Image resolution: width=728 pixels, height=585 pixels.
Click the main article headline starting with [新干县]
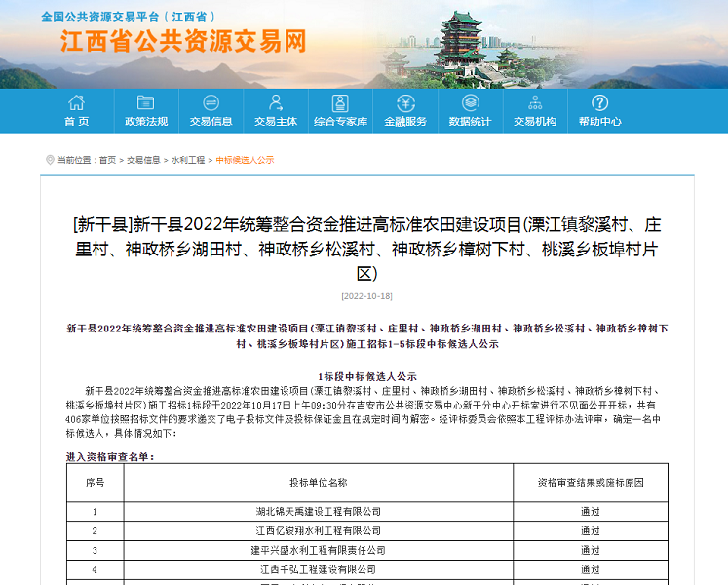(x=366, y=249)
